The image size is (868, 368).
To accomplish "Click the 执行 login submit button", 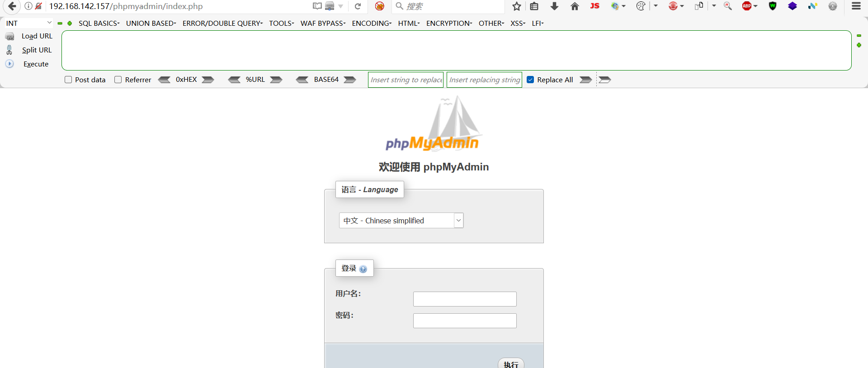I will pyautogui.click(x=511, y=363).
